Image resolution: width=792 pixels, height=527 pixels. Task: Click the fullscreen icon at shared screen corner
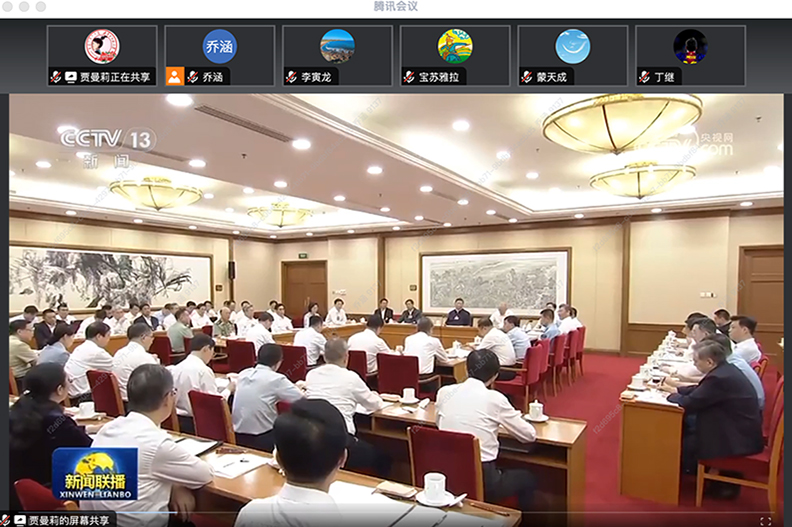click(766, 520)
